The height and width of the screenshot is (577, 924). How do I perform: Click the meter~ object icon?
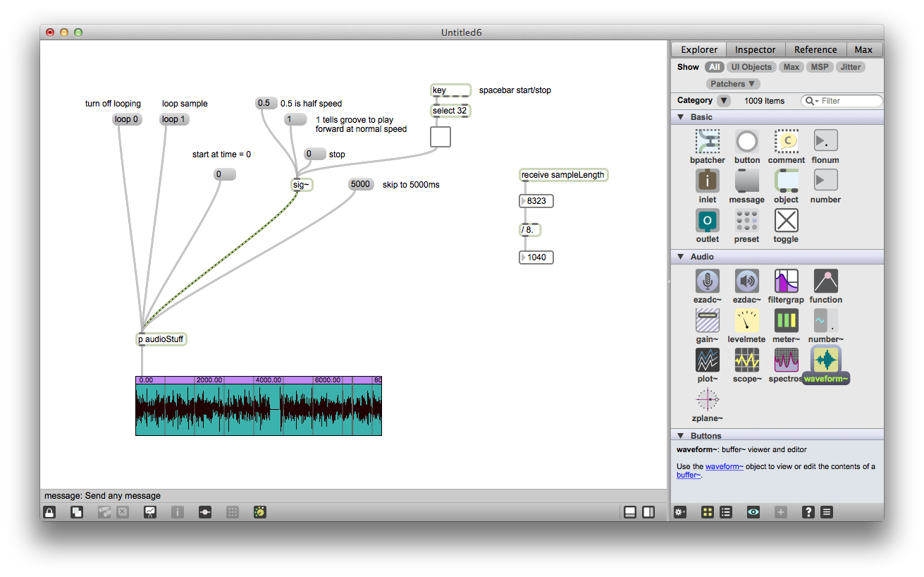tap(786, 320)
